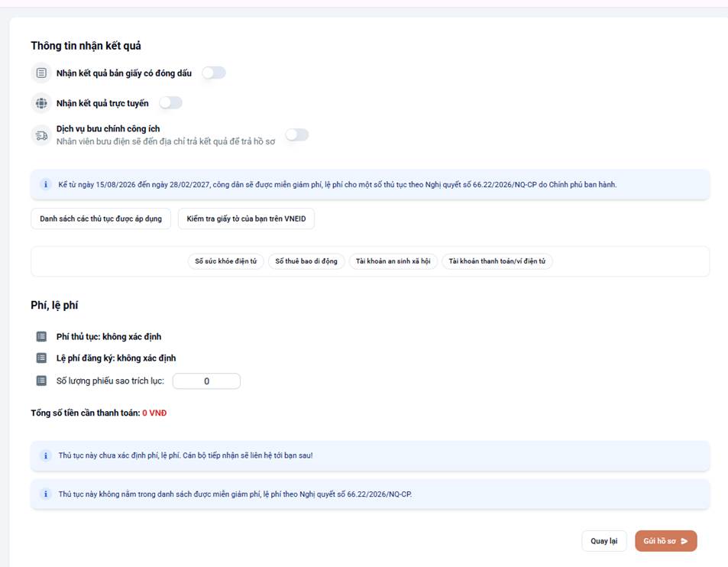Click the Thủ tục này không nằm trong danh sách notice text

tap(235, 494)
